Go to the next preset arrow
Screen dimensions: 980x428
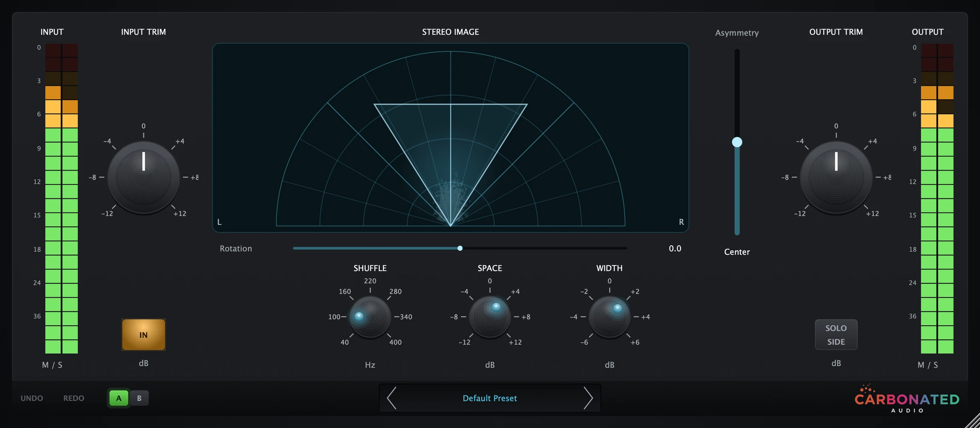tap(588, 398)
